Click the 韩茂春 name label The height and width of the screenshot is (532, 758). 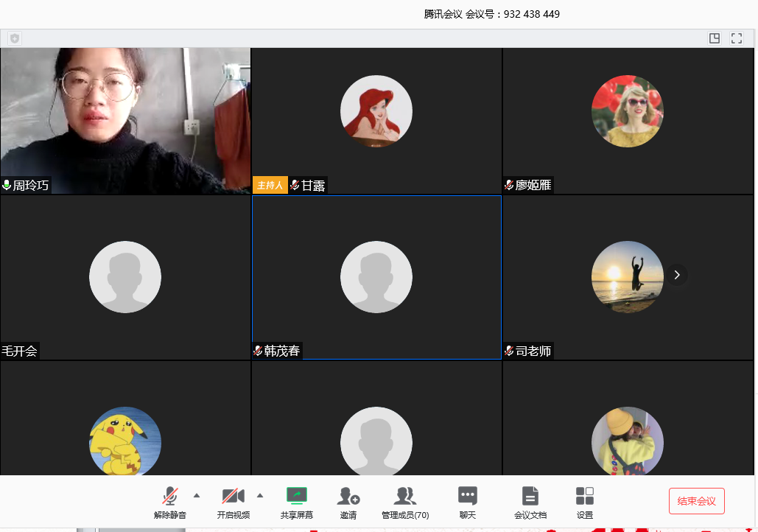282,351
